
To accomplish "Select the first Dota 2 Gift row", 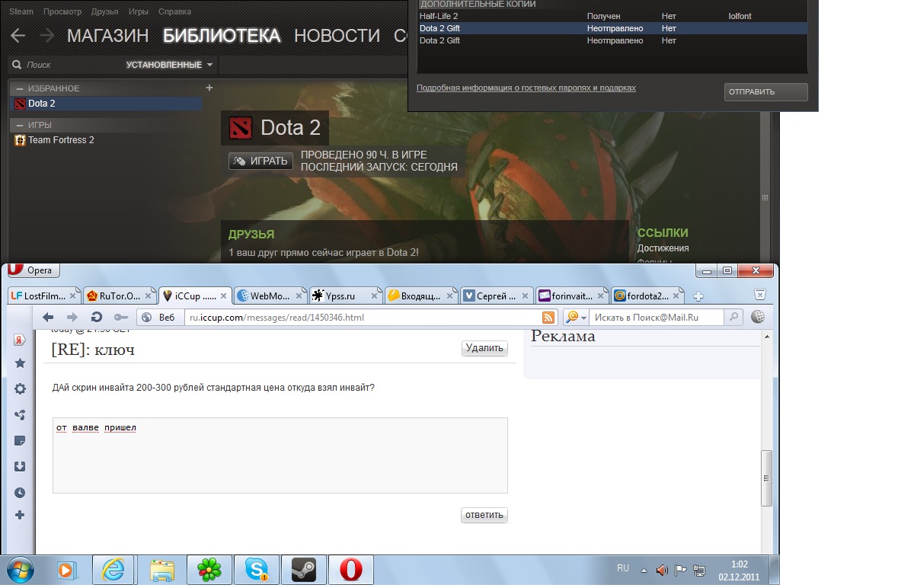I will pyautogui.click(x=613, y=28).
